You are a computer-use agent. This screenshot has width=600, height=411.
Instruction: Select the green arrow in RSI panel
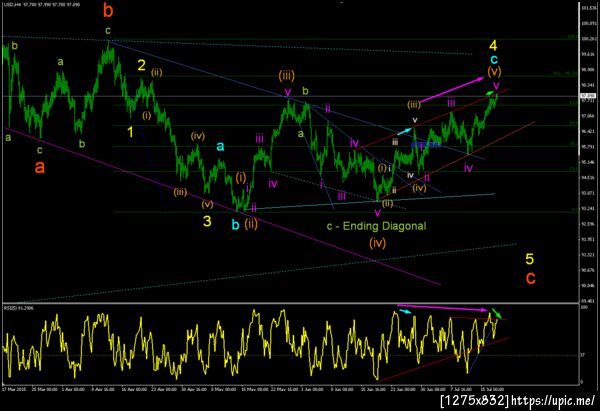coord(497,313)
